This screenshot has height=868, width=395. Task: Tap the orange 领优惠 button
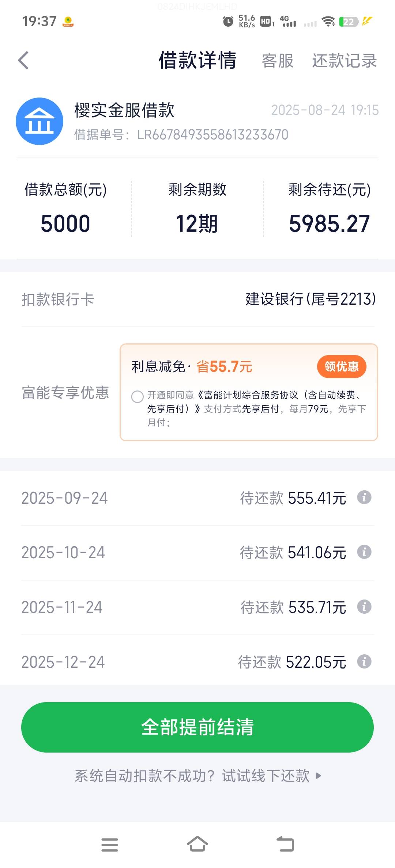(x=342, y=366)
